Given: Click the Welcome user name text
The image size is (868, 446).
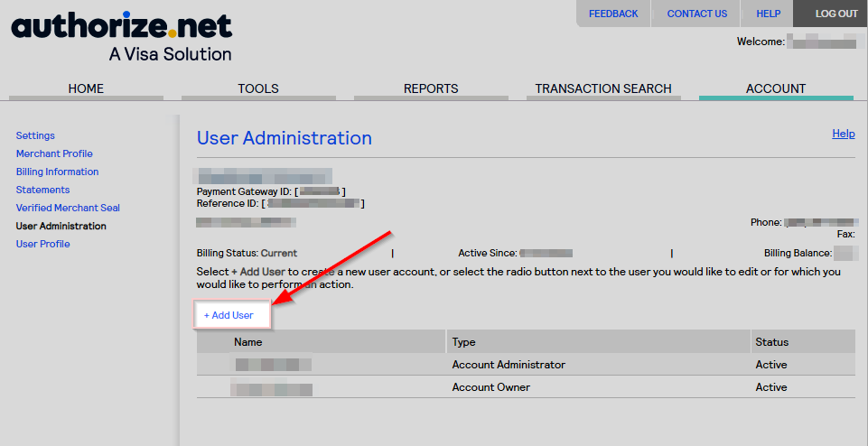Looking at the screenshot, I should pos(822,42).
